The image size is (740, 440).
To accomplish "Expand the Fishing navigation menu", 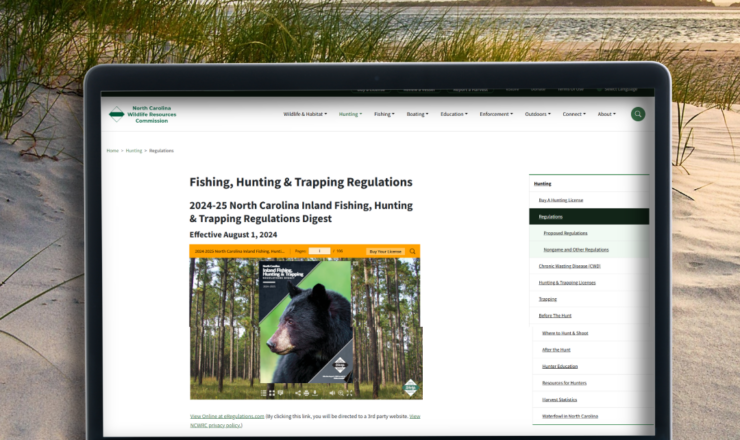I will pos(384,114).
